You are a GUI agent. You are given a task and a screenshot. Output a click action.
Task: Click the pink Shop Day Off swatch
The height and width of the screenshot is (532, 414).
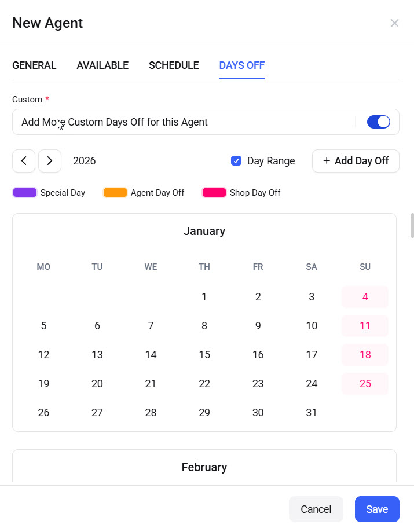tap(214, 193)
